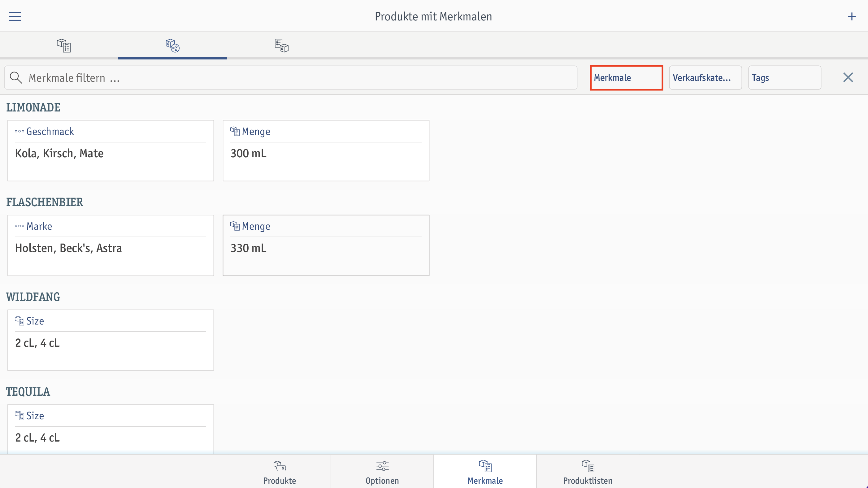868x488 pixels.
Task: Add a new item with plus icon
Action: pyautogui.click(x=852, y=16)
